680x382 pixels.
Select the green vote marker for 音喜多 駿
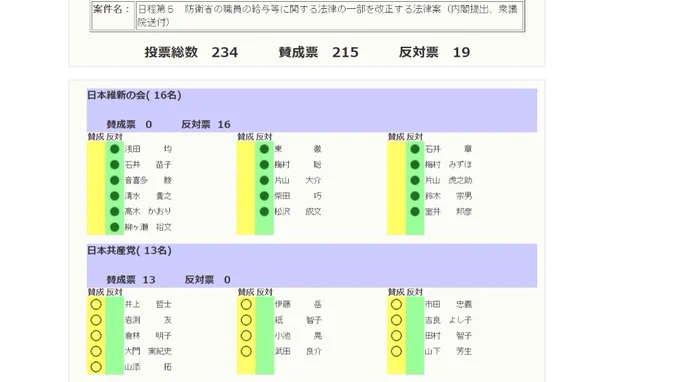pyautogui.click(x=114, y=180)
